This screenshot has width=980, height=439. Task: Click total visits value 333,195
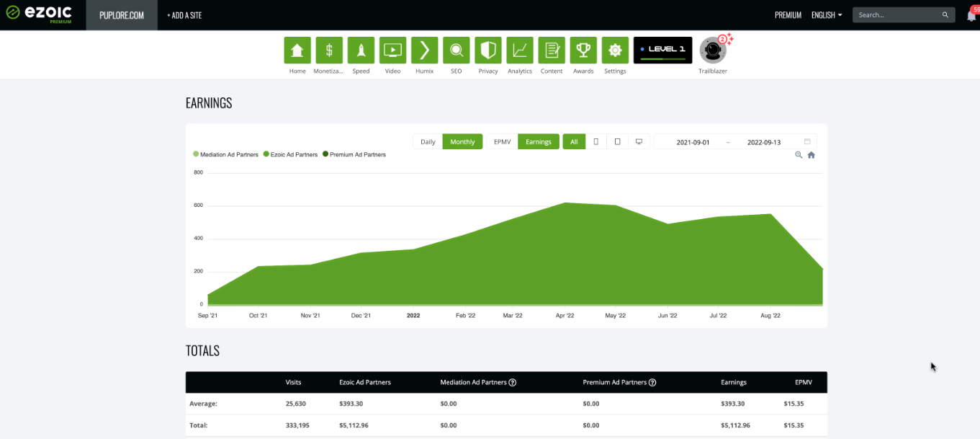[x=298, y=426]
